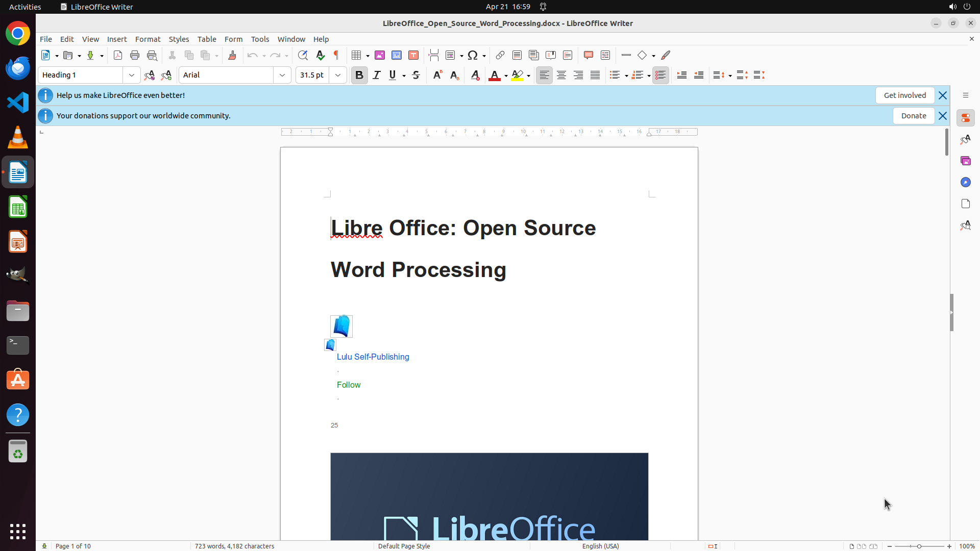980x551 pixels.
Task: Click the zoom slider in status bar
Action: (x=919, y=546)
